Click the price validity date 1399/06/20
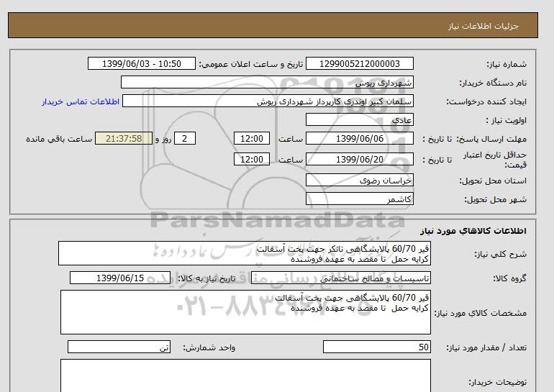The image size is (554, 392). tap(359, 159)
